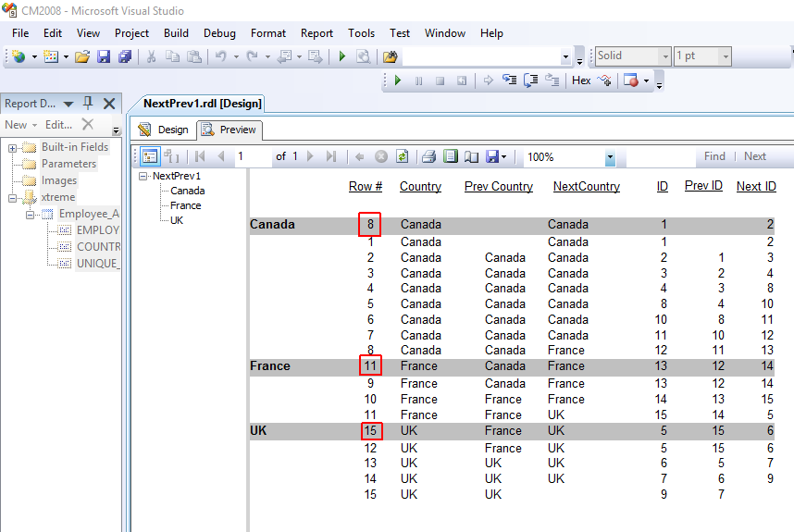Select the NextPrev1.rdl [Design] document tab
This screenshot has height=532, width=794.
(x=202, y=104)
